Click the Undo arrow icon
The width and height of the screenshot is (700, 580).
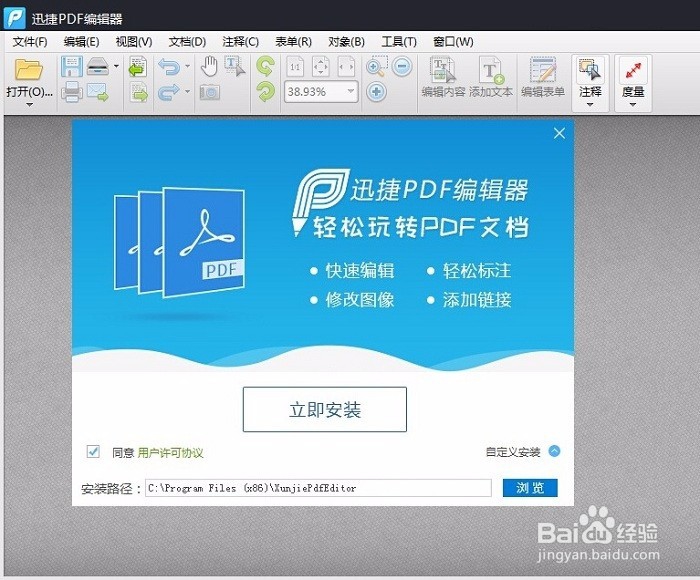tap(169, 67)
